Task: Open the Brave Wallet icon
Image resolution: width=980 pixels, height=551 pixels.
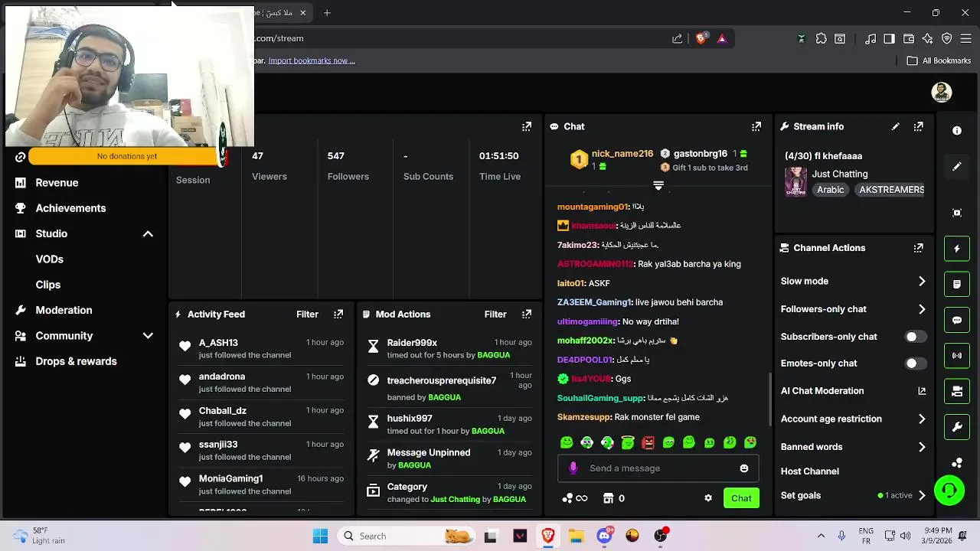Action: click(908, 38)
